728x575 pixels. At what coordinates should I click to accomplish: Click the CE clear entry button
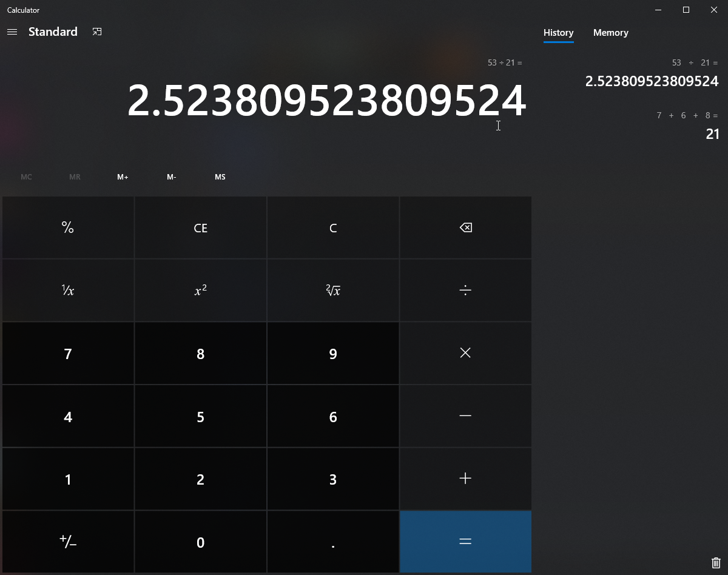[200, 228]
